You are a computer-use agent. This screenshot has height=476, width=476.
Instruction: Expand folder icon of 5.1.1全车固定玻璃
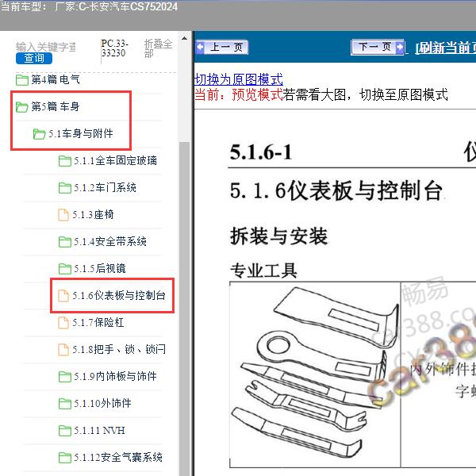pos(65,161)
